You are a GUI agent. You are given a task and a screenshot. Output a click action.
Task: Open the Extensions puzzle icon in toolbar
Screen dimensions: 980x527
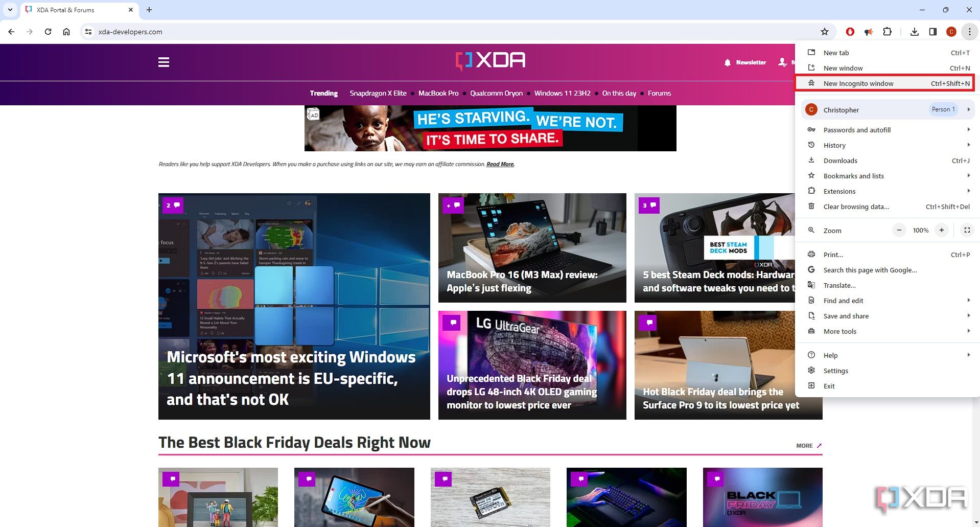click(888, 32)
